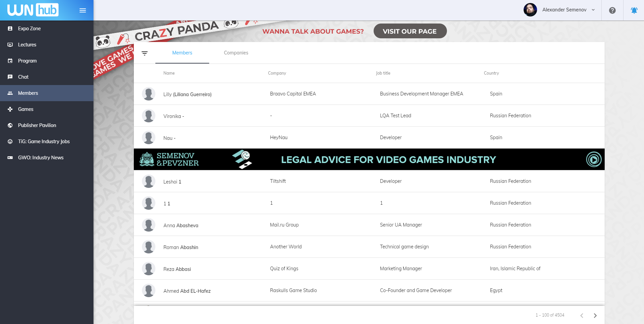Click the TiG jobs smiley icon

[x=10, y=141]
